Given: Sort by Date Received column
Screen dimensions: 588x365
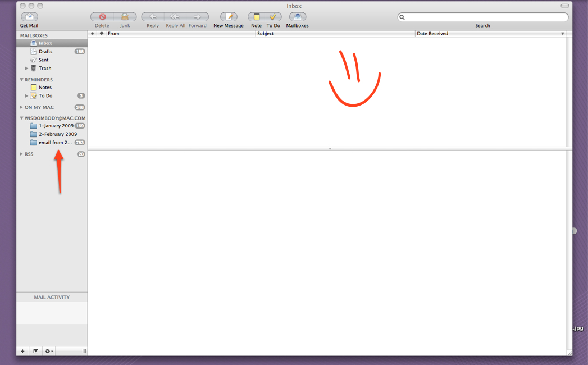Looking at the screenshot, I should (487, 34).
